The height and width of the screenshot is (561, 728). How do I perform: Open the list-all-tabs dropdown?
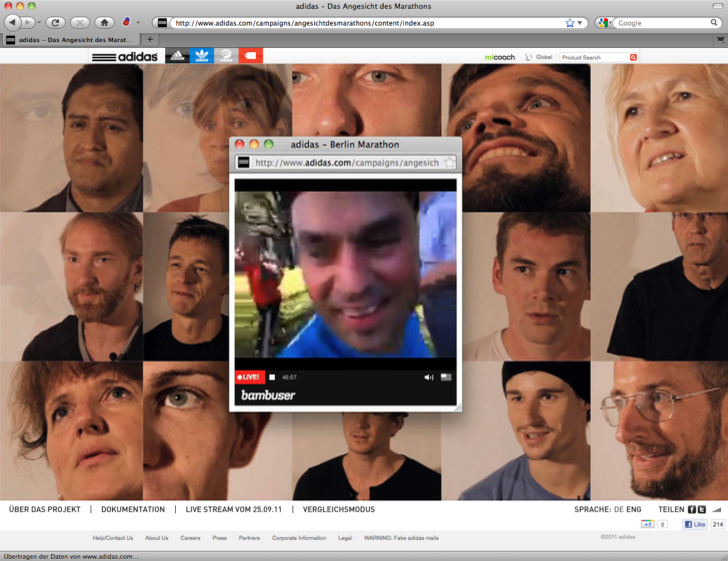[721, 40]
